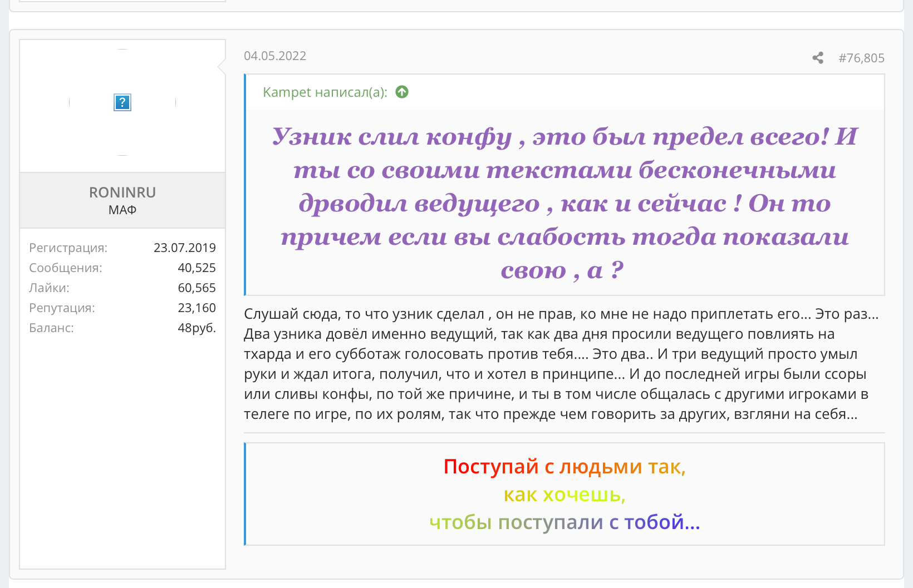Click the 'Лайки:' label
Screen dimensions: 913x588
tap(50, 288)
